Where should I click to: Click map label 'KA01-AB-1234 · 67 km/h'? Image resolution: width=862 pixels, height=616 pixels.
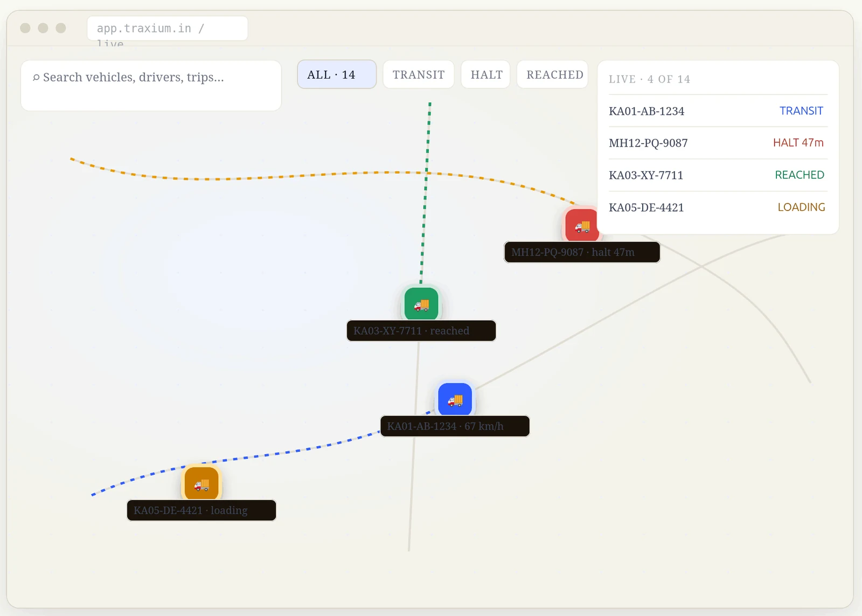(455, 426)
